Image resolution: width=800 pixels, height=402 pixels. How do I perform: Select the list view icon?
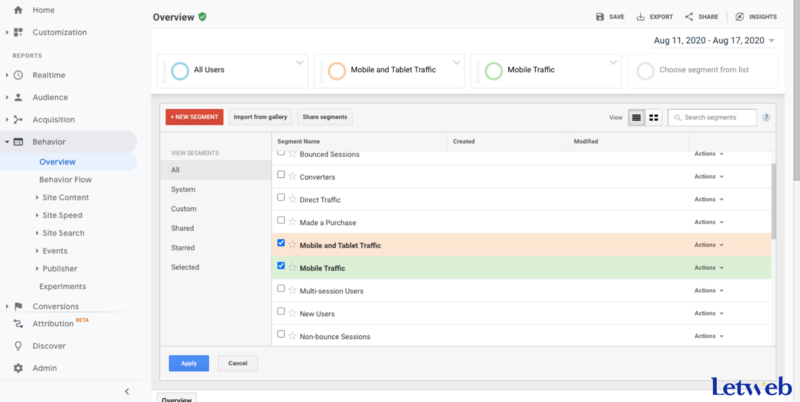pos(636,117)
